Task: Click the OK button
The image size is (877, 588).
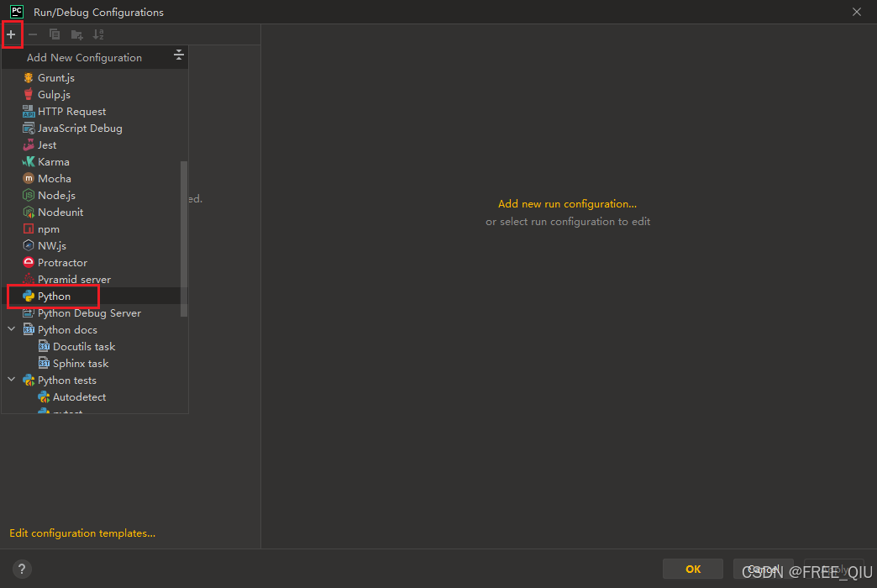Action: (x=692, y=569)
